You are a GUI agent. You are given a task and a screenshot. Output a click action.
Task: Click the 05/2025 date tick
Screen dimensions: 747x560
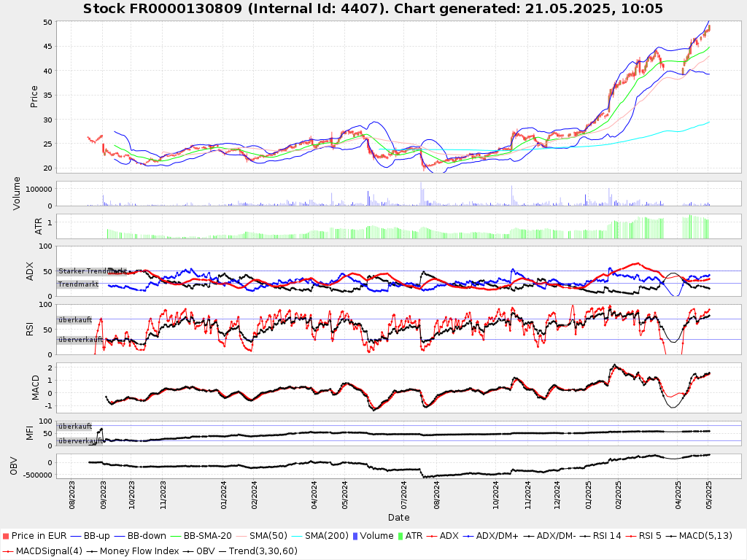(x=708, y=495)
